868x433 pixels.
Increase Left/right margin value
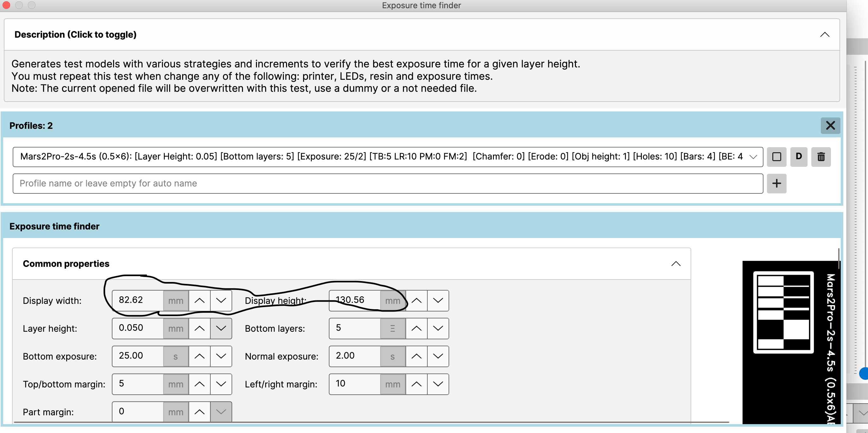[416, 384]
